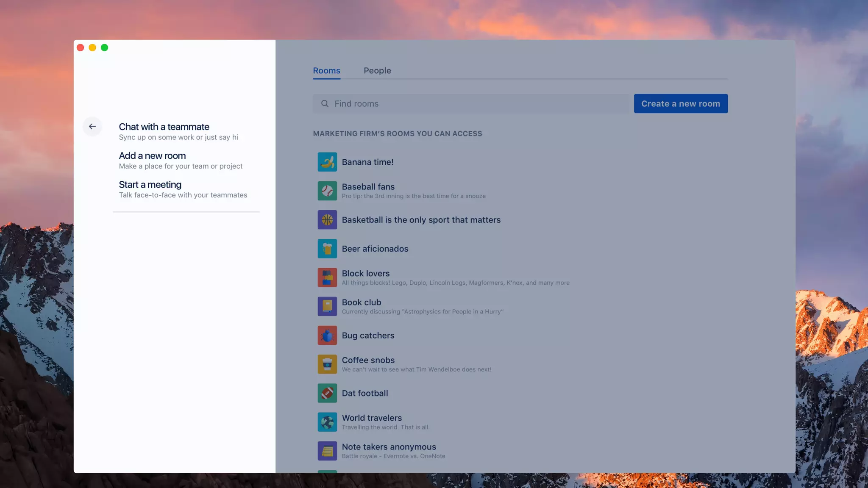Open the Banana time! room icon
This screenshot has height=488, width=868.
327,162
